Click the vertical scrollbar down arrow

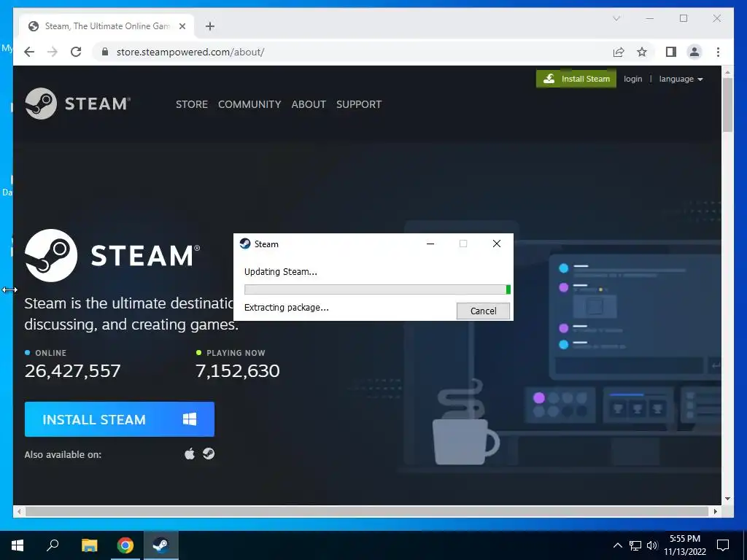coord(727,499)
